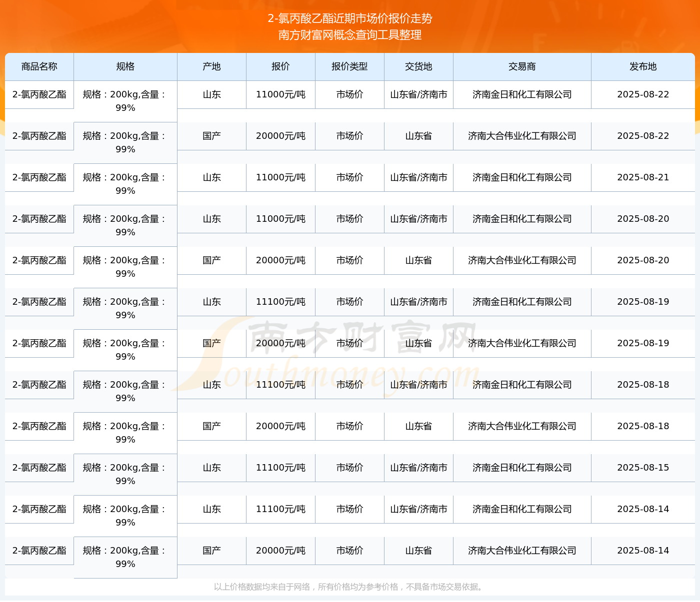Image resolution: width=700 pixels, height=602 pixels.
Task: Click 山东省/济南市 in the 2025-08-15 row
Action: point(418,468)
